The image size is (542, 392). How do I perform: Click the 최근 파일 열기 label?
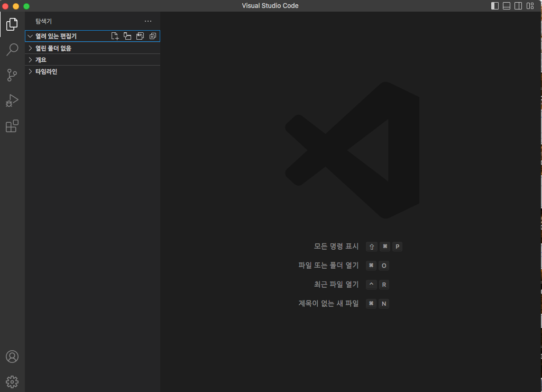(336, 284)
